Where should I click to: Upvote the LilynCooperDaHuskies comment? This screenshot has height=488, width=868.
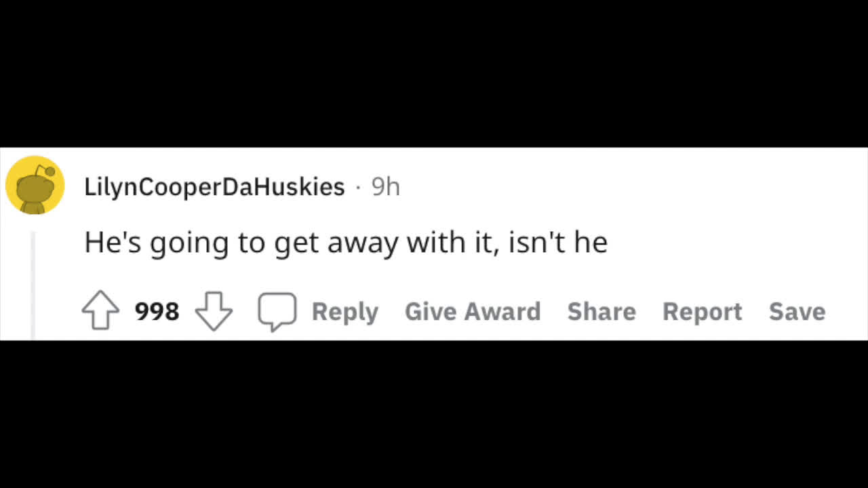pos(100,312)
